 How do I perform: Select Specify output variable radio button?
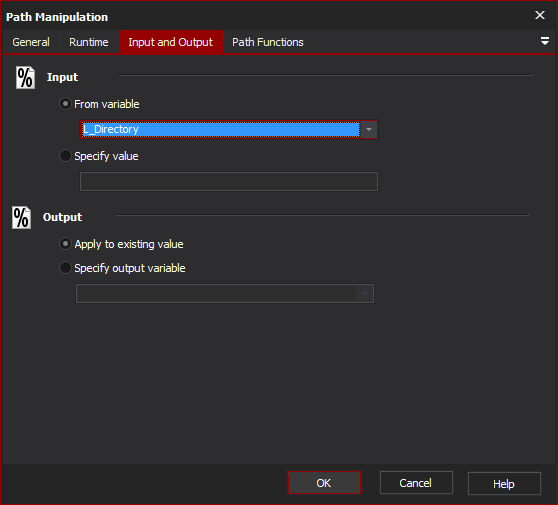tap(65, 268)
